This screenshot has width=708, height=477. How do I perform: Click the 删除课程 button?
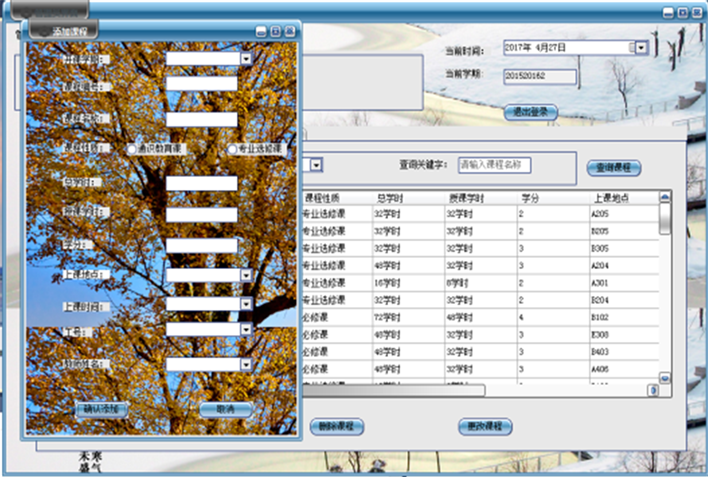[x=337, y=426]
